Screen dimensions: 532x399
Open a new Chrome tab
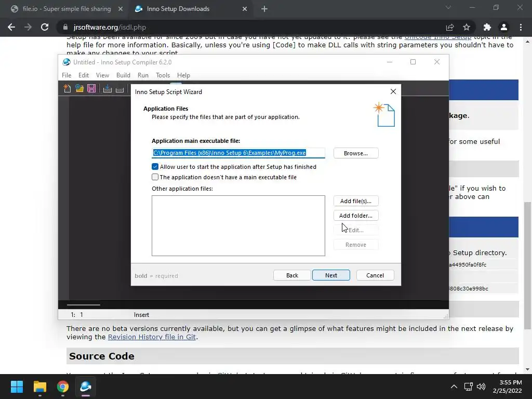tap(264, 9)
